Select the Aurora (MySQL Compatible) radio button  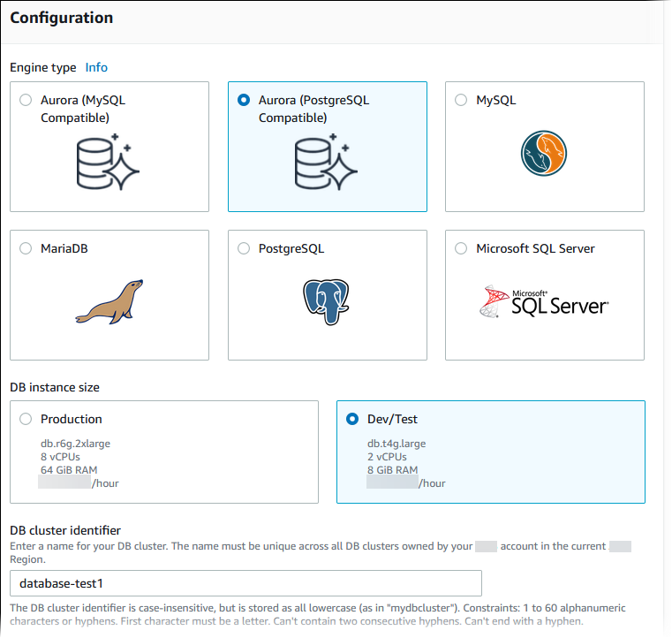pyautogui.click(x=26, y=101)
